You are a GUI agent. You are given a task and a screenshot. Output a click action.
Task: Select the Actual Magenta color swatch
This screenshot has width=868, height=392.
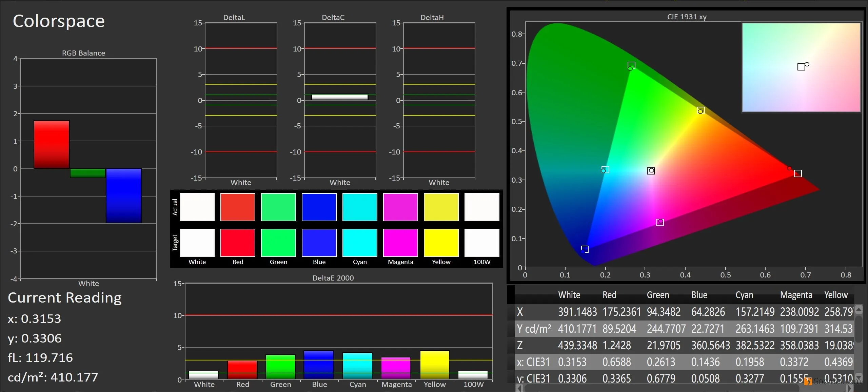pyautogui.click(x=400, y=207)
